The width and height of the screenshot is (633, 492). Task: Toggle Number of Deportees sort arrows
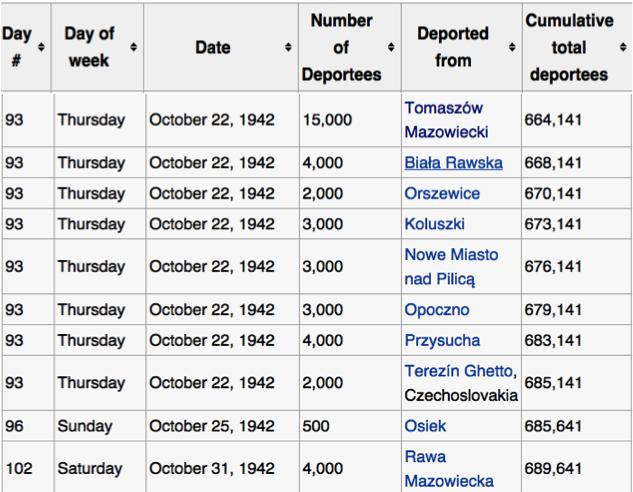pyautogui.click(x=391, y=47)
